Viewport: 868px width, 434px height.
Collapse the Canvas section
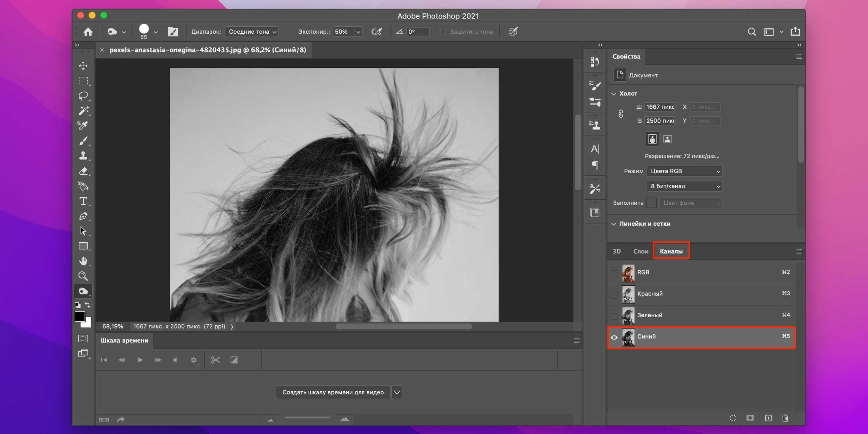coord(614,94)
